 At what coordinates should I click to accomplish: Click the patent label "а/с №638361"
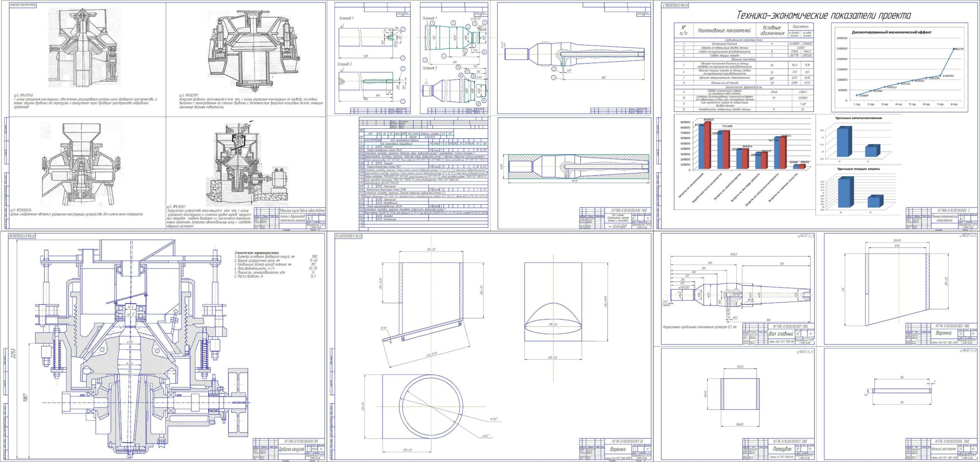click(176, 206)
